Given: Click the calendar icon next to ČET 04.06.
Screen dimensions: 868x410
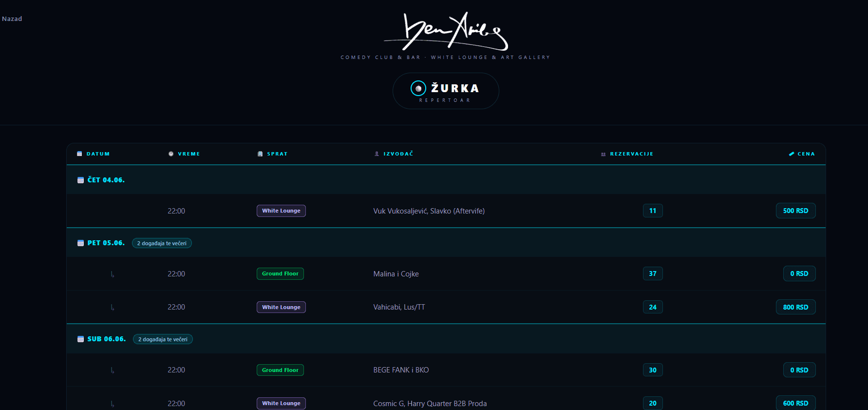Looking at the screenshot, I should (x=81, y=180).
